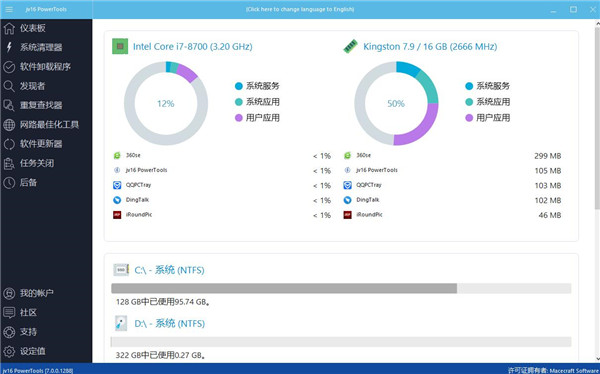Click the purple 用户应用 swatch in memory legend

[469, 118]
